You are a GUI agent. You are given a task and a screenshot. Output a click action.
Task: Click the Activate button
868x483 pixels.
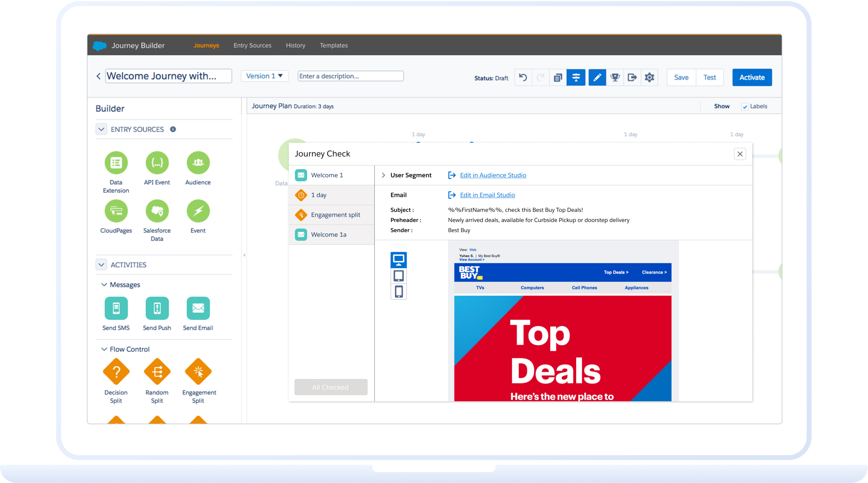coord(752,77)
